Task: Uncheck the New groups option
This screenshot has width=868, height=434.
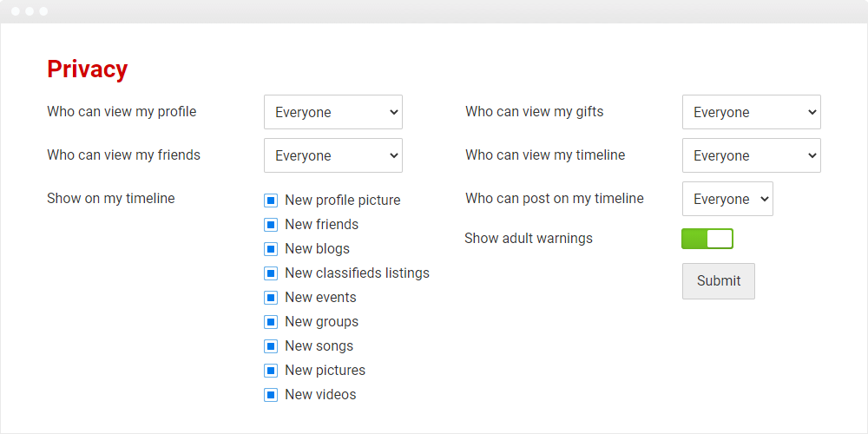Action: coord(271,322)
